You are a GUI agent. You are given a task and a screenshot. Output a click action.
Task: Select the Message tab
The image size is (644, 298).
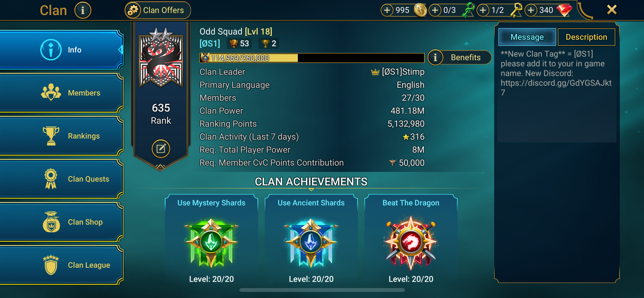[x=527, y=37]
